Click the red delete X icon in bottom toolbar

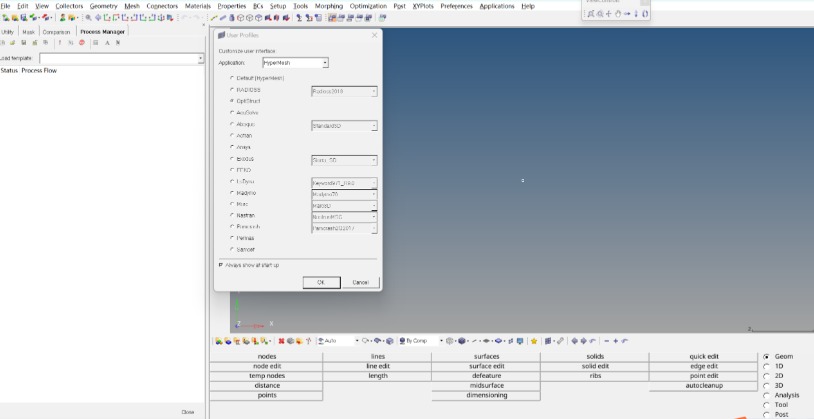click(282, 341)
